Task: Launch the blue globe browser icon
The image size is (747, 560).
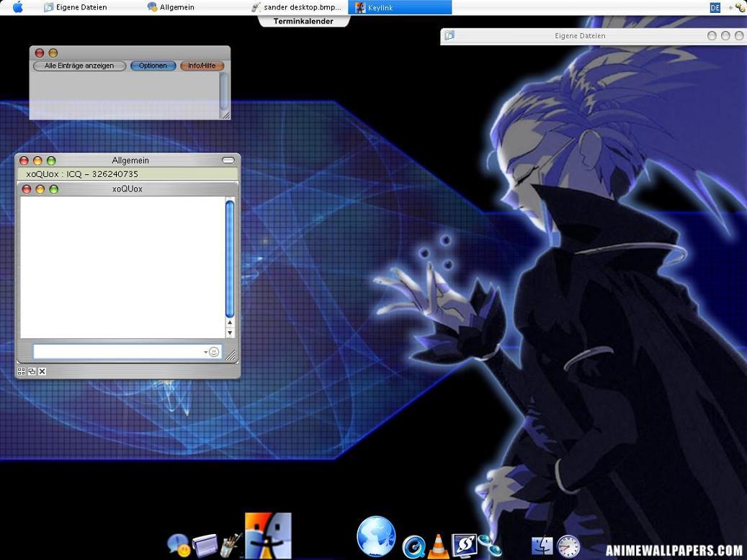Action: tap(376, 536)
